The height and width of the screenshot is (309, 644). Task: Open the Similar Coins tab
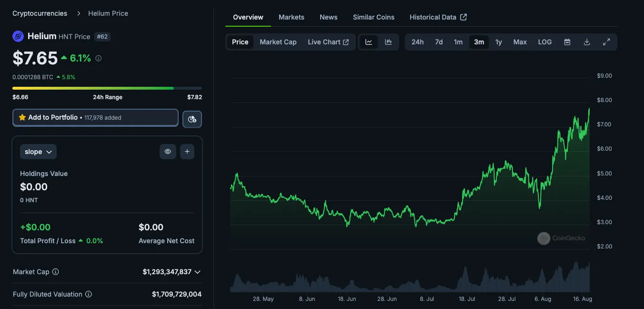[x=373, y=17]
